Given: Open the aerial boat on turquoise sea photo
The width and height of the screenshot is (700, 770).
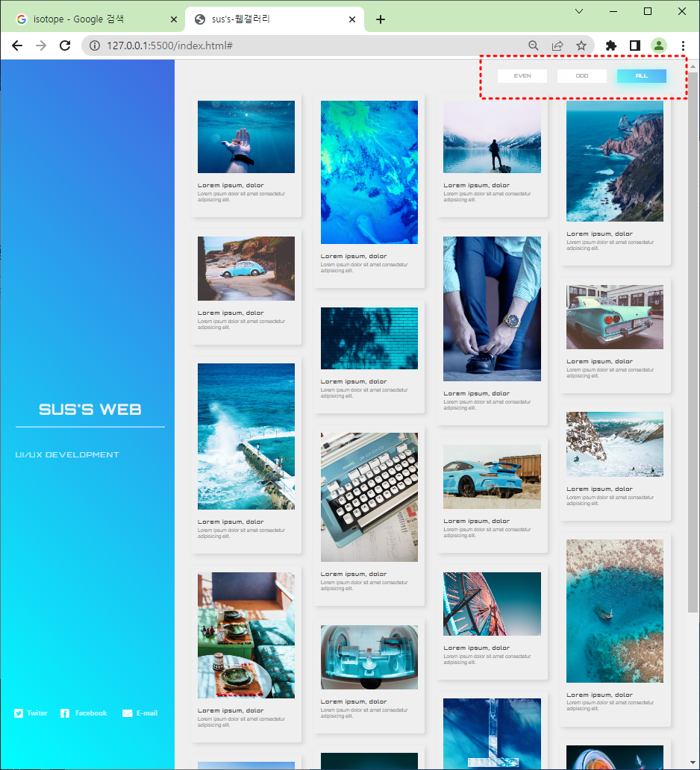Looking at the screenshot, I should coord(614,611).
